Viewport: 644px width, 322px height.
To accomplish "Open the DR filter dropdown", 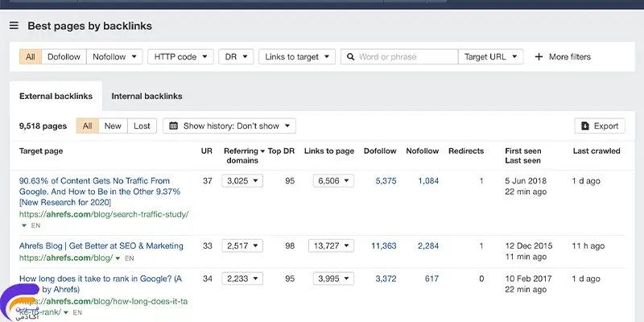I will pyautogui.click(x=236, y=57).
